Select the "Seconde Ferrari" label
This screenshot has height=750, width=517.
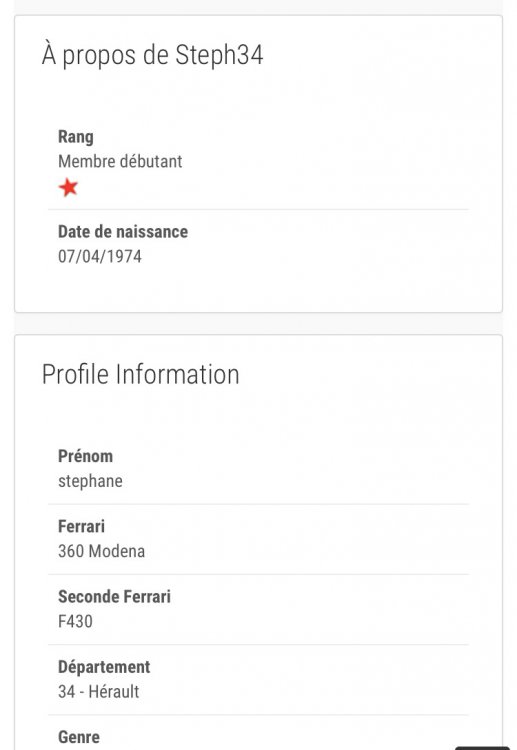pyautogui.click(x=114, y=597)
